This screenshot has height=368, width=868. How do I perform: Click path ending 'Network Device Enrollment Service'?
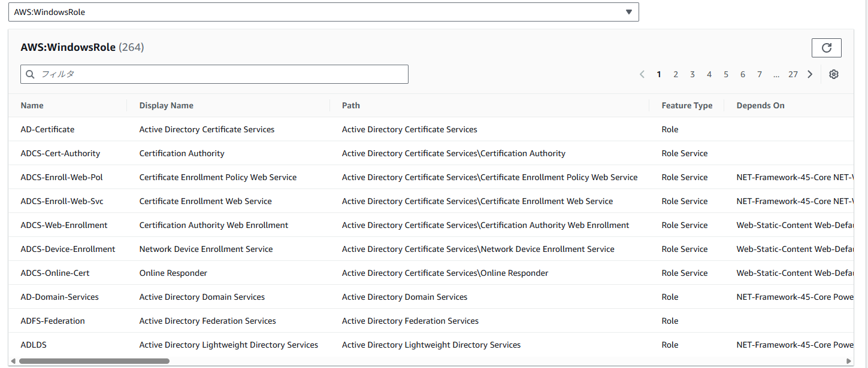(x=478, y=249)
